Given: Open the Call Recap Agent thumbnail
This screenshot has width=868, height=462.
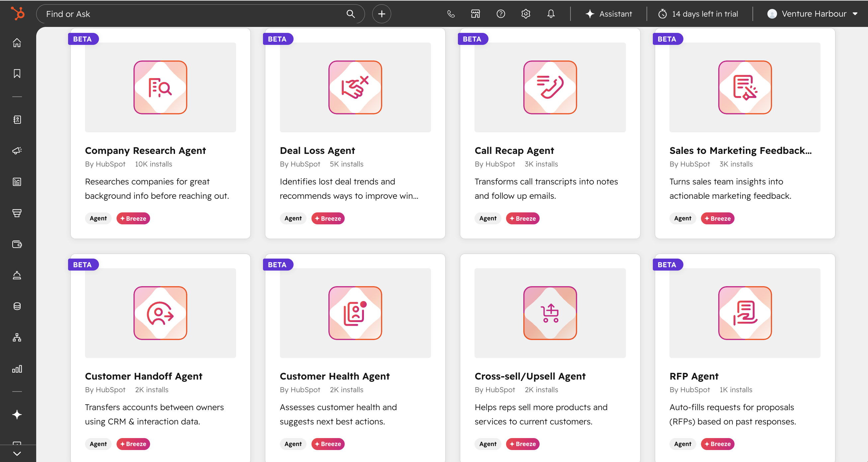Looking at the screenshot, I should pos(550,87).
